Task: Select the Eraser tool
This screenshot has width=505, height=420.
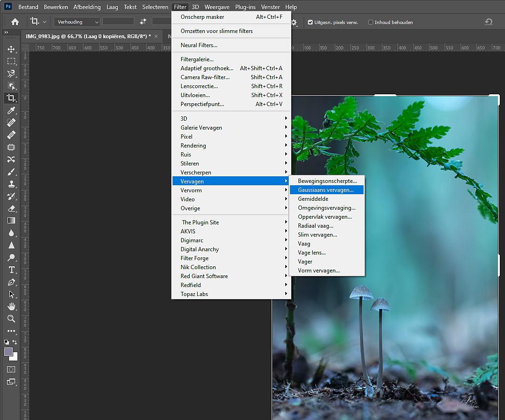Action: pyautogui.click(x=11, y=208)
